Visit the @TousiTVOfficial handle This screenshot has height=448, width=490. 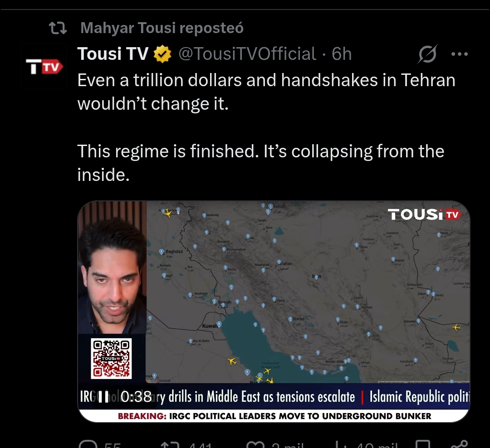247,54
